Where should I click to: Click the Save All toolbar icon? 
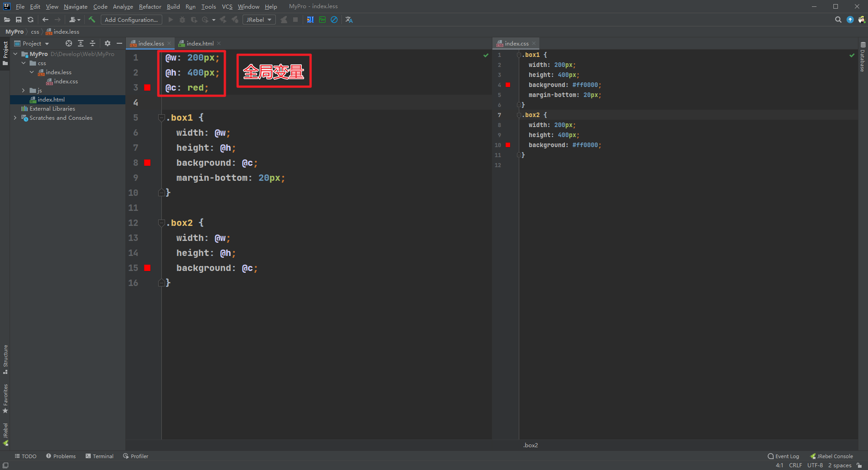19,20
